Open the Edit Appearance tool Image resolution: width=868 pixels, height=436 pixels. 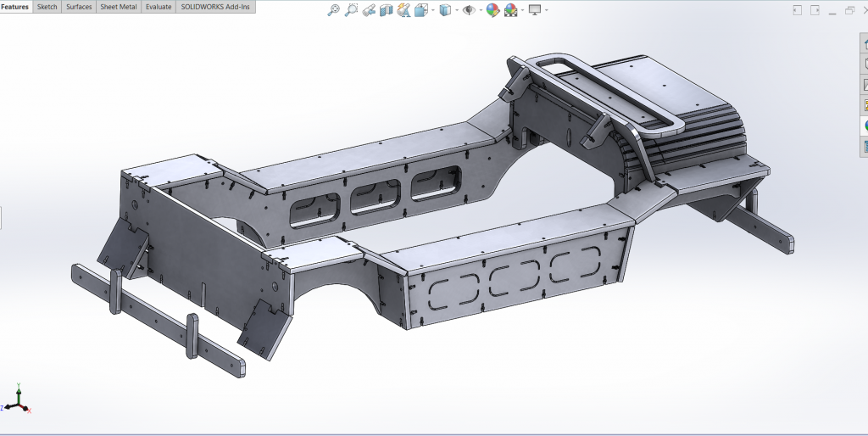click(492, 10)
